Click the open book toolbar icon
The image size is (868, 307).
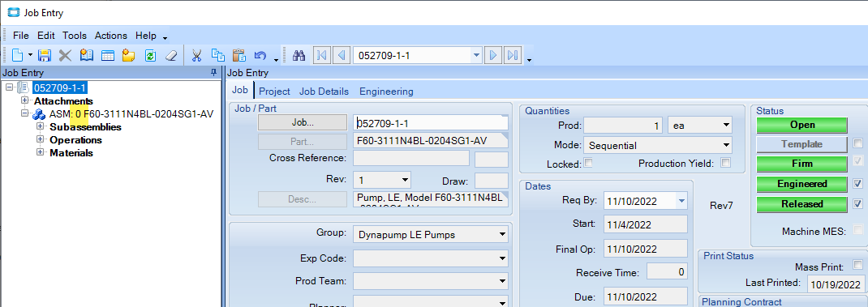point(86,55)
